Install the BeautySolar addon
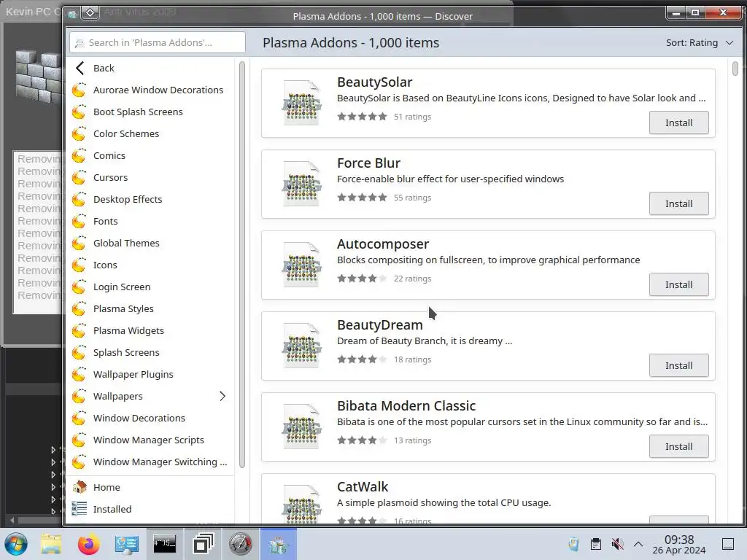 tap(678, 122)
